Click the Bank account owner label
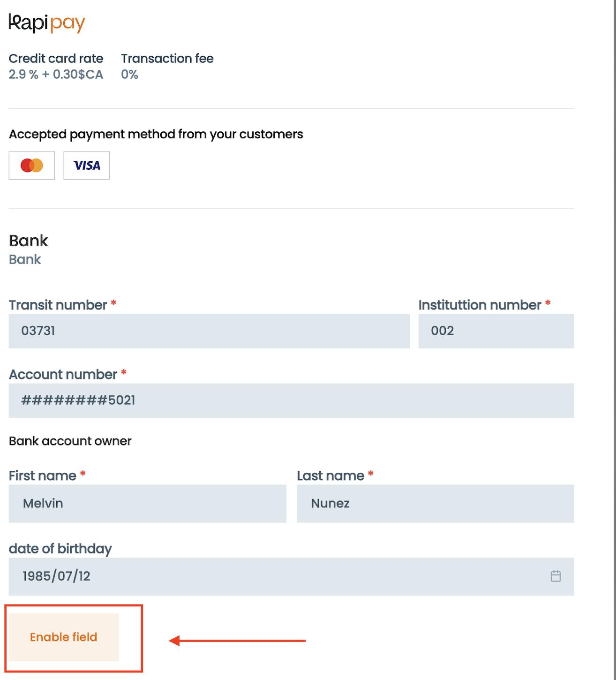The image size is (616, 680). (70, 441)
